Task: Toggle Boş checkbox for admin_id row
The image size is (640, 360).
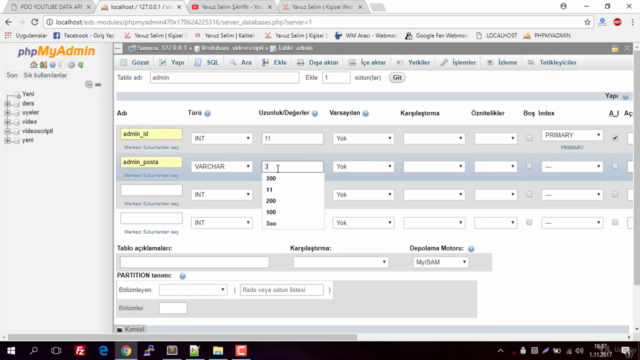Action: (x=529, y=138)
